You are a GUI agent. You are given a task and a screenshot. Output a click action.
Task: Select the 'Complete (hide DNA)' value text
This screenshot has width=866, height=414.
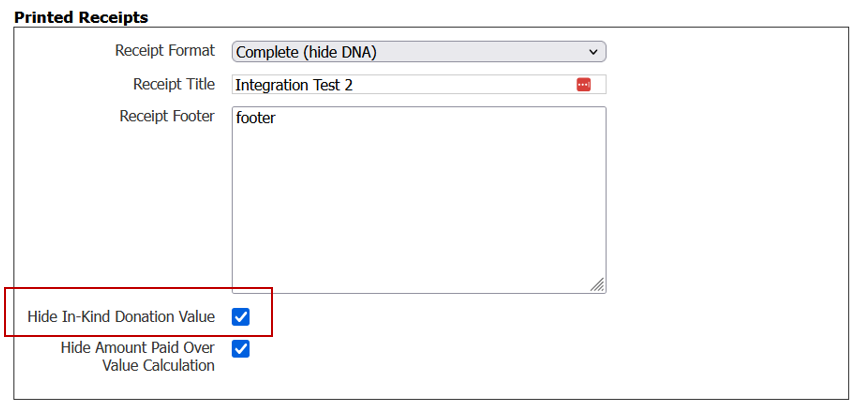(306, 52)
